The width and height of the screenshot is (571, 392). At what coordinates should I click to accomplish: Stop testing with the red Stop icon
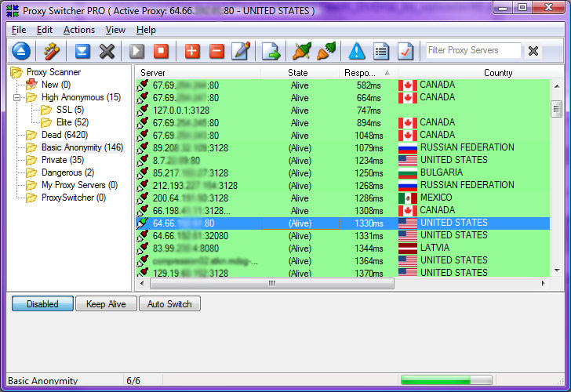pos(161,51)
